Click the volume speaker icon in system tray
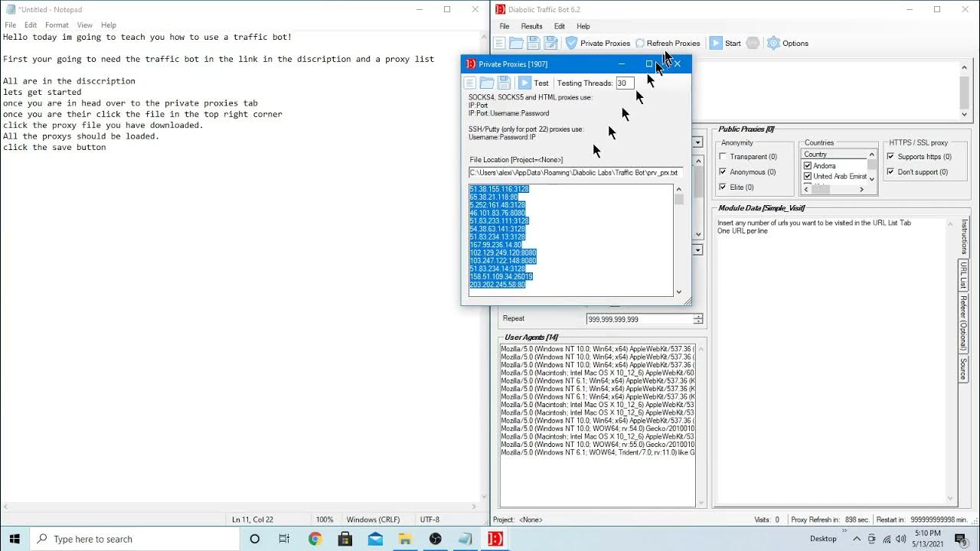 pyautogui.click(x=900, y=539)
